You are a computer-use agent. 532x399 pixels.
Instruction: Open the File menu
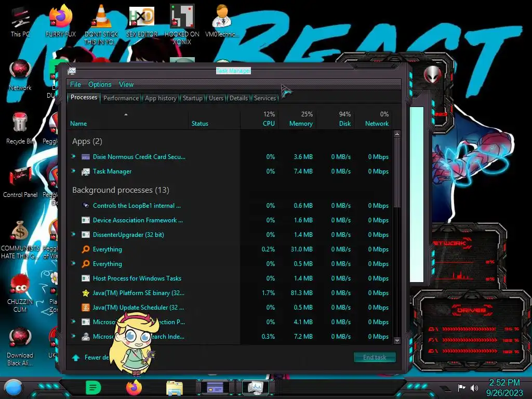pyautogui.click(x=75, y=85)
